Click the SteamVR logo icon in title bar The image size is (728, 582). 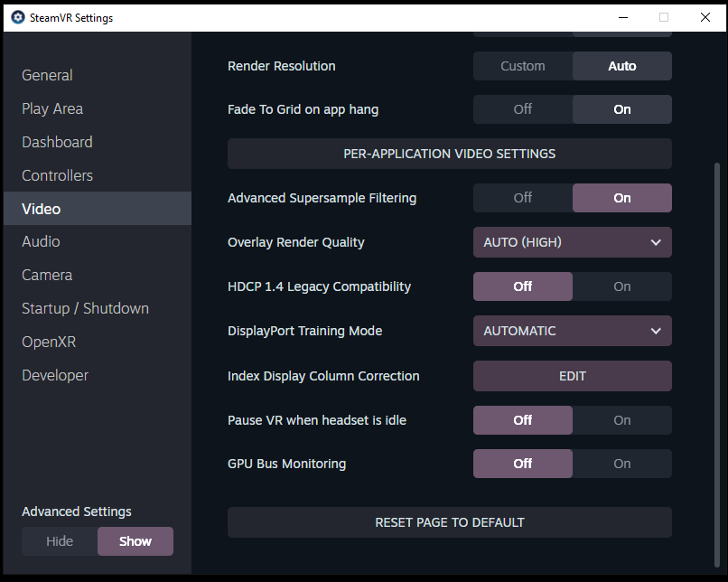pos(18,18)
